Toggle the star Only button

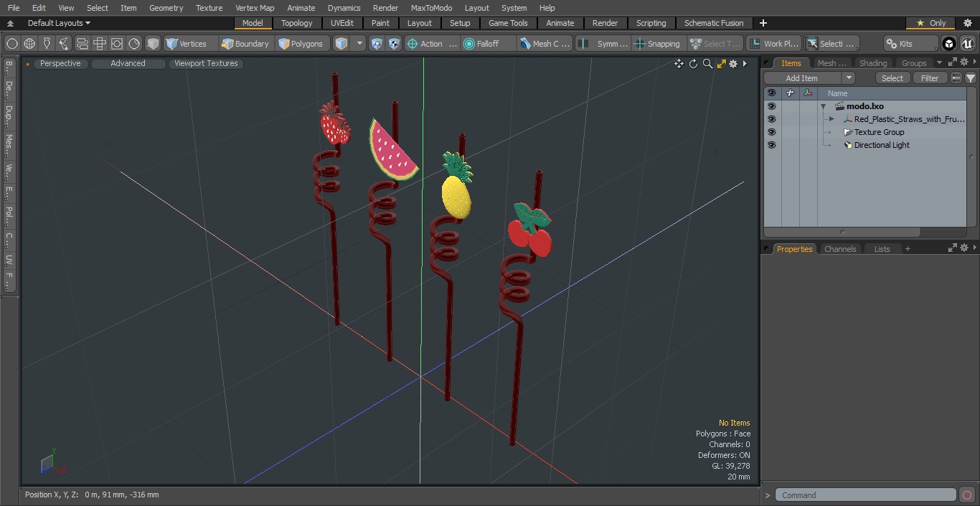tap(930, 23)
